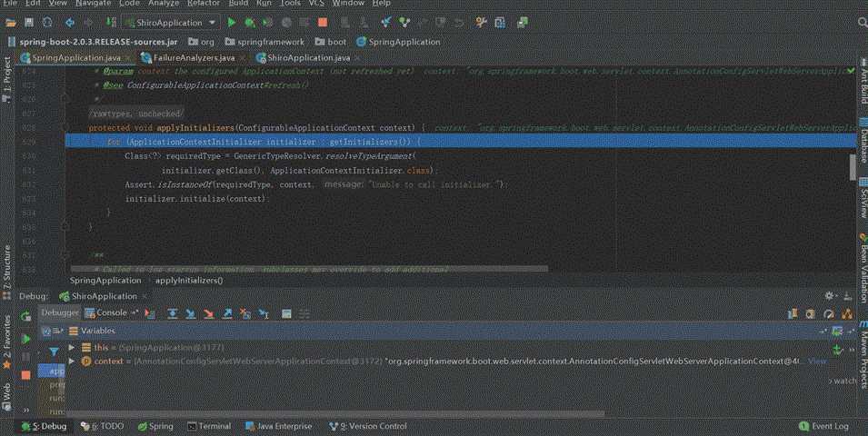Click the Search Everywhere magnifier icon
The image size is (868, 436).
point(863,23)
